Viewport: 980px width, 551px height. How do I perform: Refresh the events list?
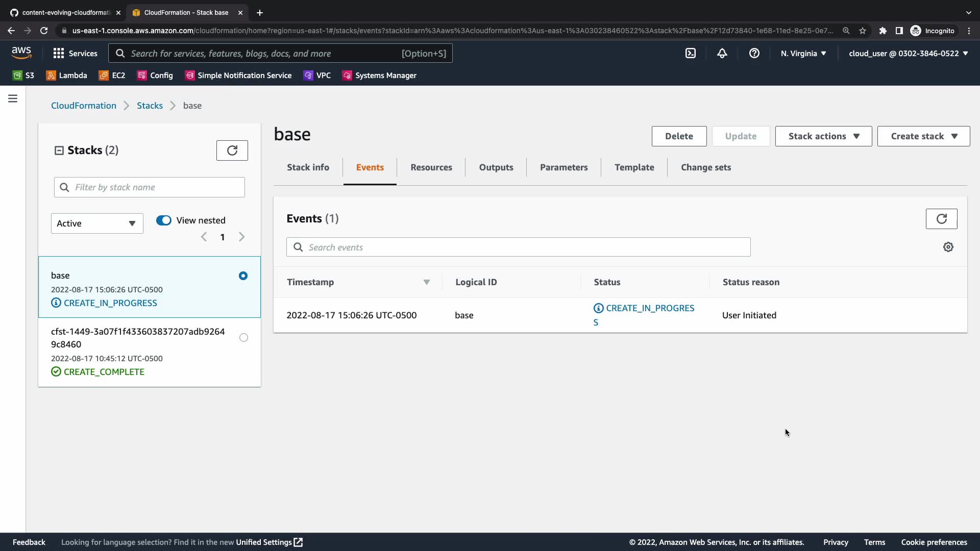pos(941,219)
